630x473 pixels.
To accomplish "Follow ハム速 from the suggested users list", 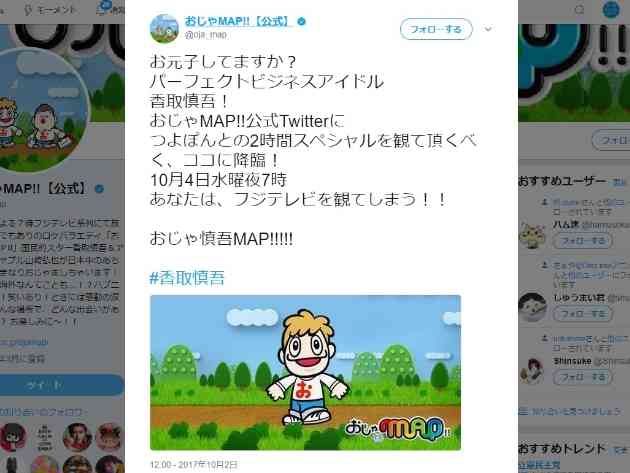I will (x=583, y=241).
